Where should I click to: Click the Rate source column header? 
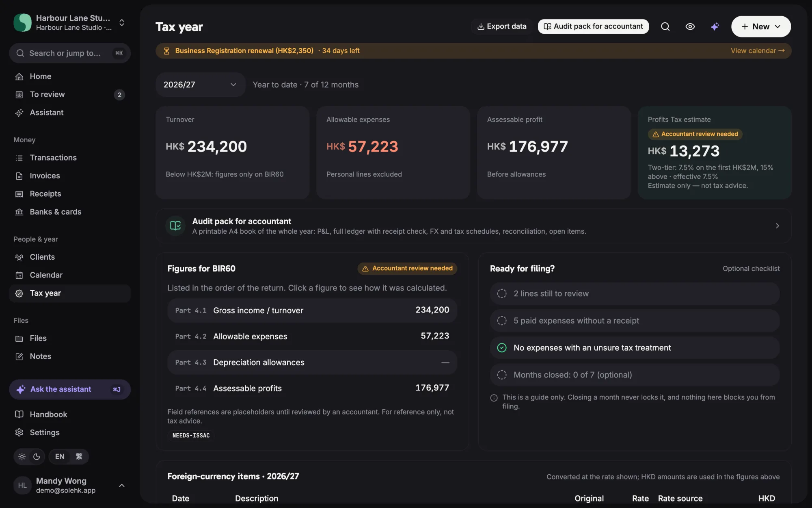(680, 499)
